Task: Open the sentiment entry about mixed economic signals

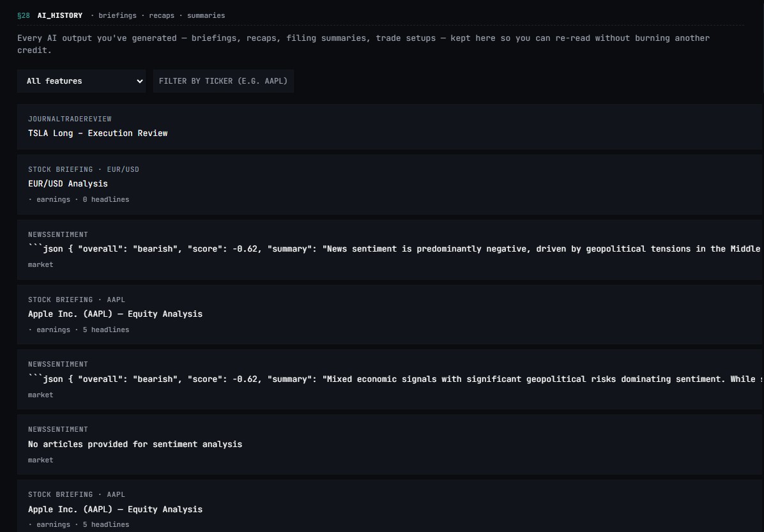Action: [x=390, y=379]
